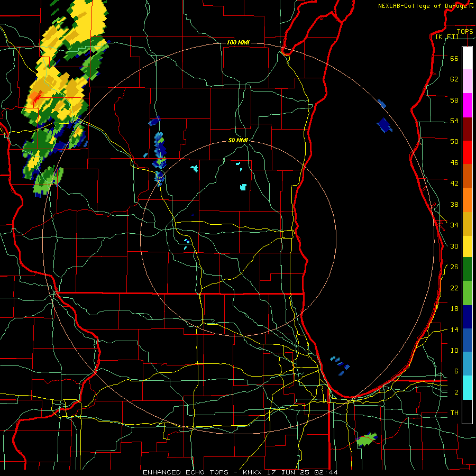Click the 50 legend value

pyautogui.click(x=454, y=141)
